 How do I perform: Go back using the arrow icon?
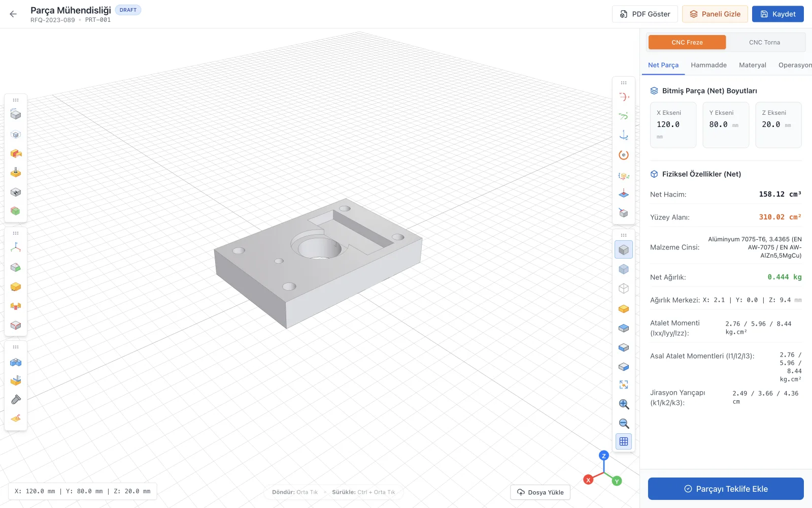[13, 14]
